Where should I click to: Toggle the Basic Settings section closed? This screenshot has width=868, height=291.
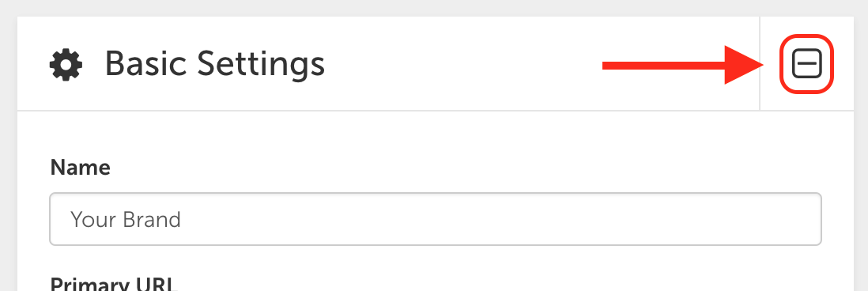click(x=806, y=64)
